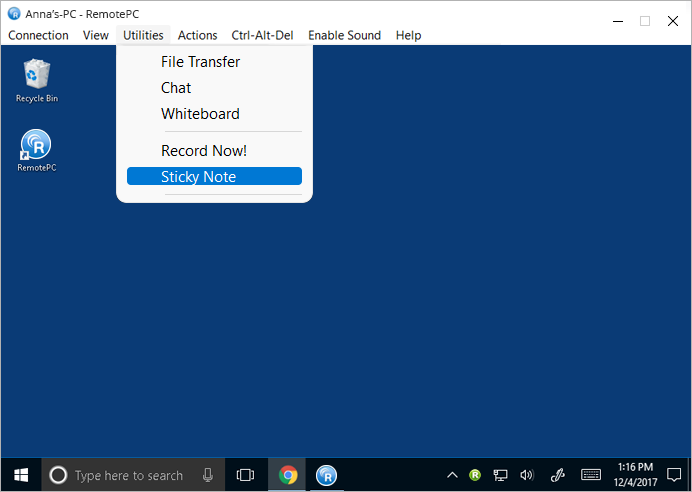Open the Windows Ink pen tray icon
The width and height of the screenshot is (692, 492).
pyautogui.click(x=558, y=475)
